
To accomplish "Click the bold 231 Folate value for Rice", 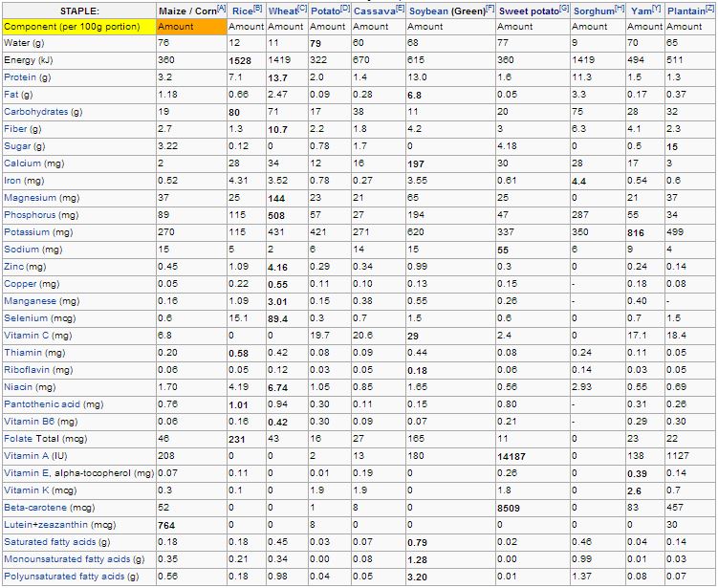I will [237, 440].
